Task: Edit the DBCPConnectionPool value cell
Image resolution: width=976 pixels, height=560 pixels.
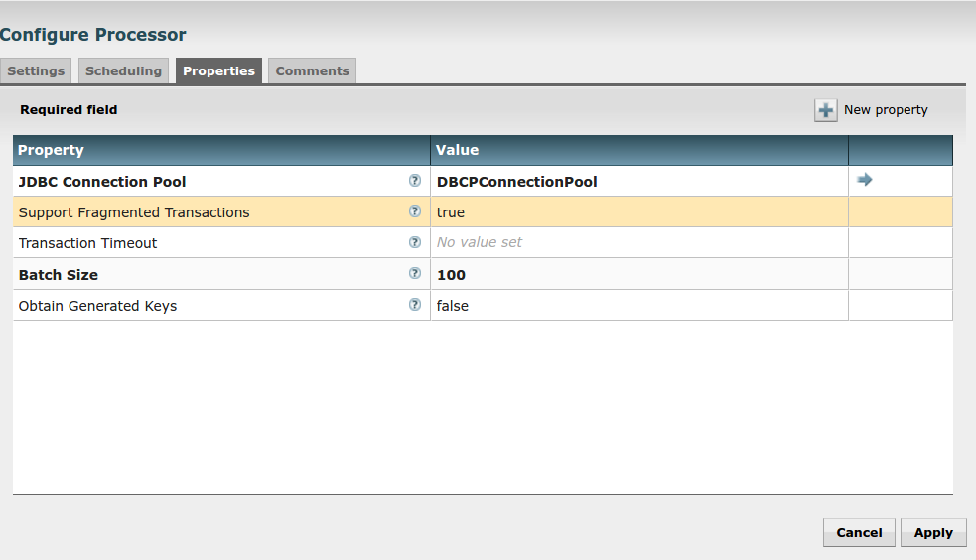Action: pyautogui.click(x=638, y=182)
